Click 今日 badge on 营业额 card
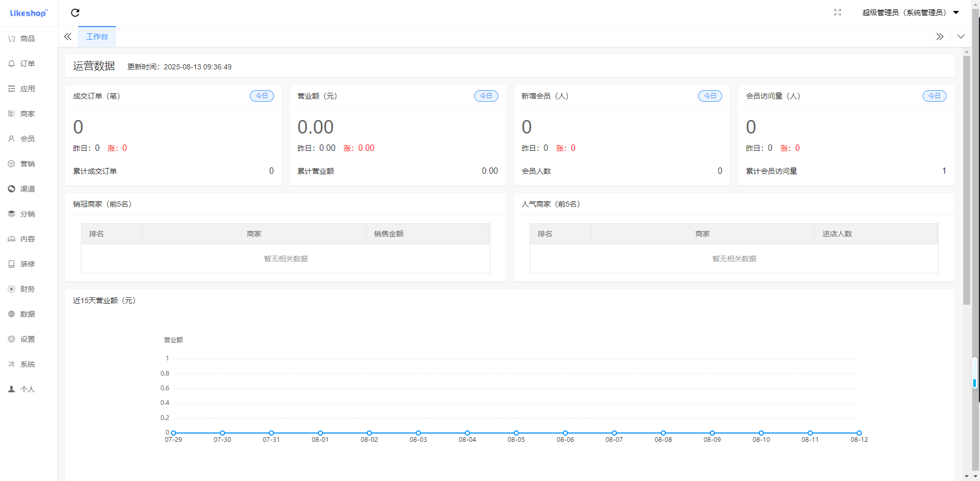Viewport: 980px width, 481px height. tap(486, 96)
